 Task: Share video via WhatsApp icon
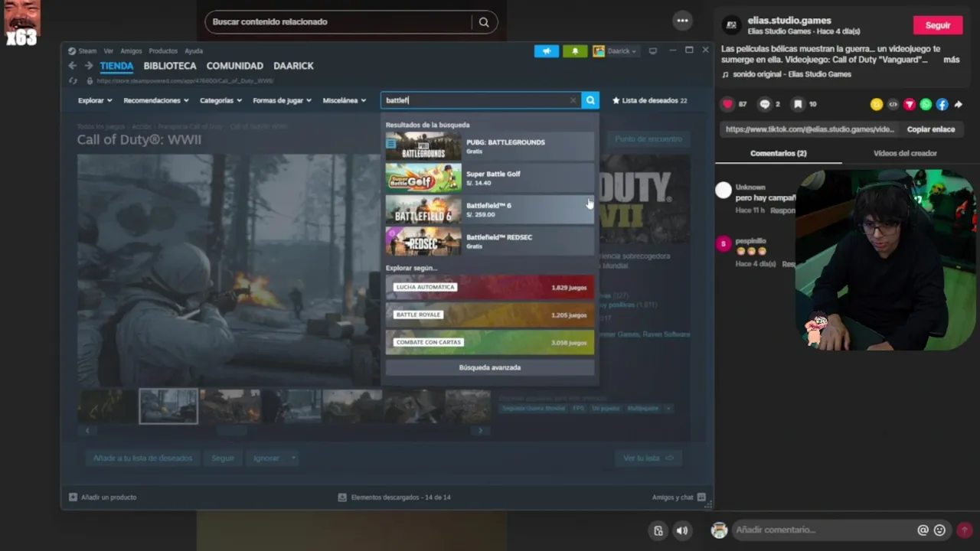(926, 104)
